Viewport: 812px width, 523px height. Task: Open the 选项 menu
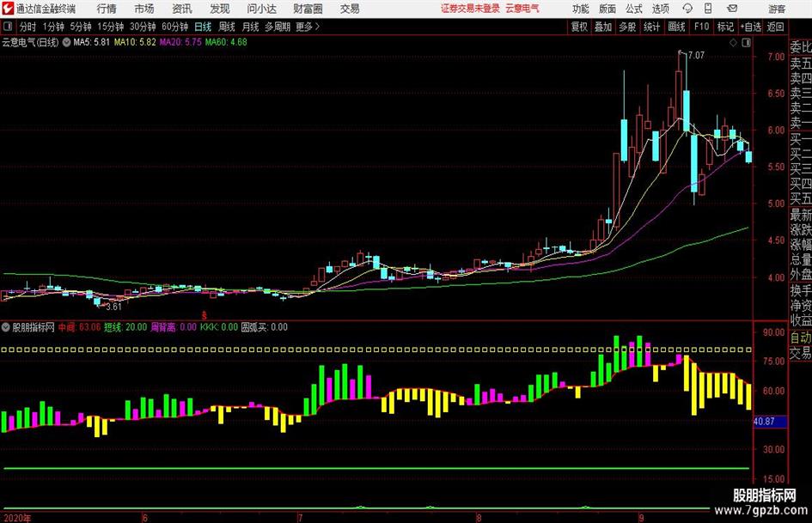[660, 9]
